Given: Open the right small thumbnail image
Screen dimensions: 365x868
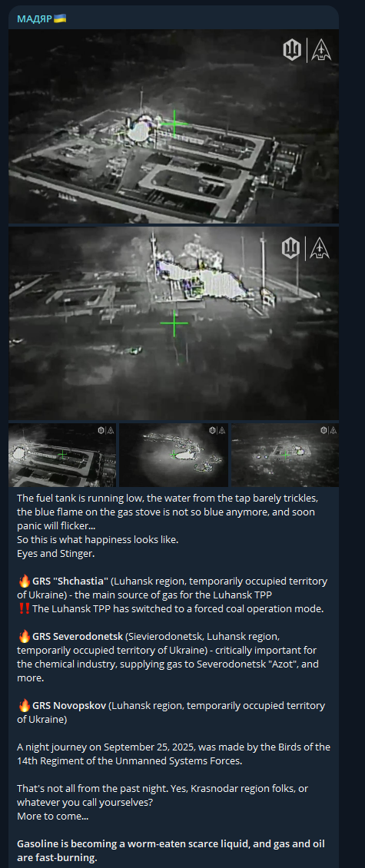Looking at the screenshot, I should tap(285, 455).
